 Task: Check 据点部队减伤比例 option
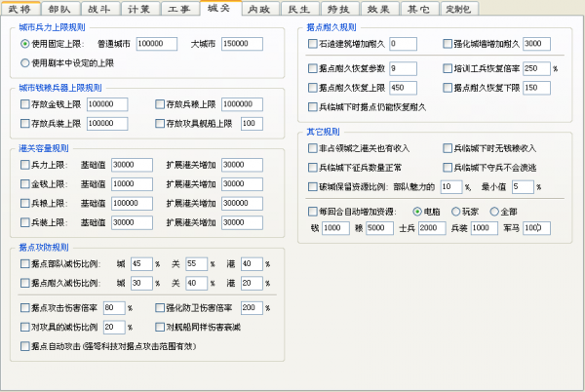click(x=25, y=264)
